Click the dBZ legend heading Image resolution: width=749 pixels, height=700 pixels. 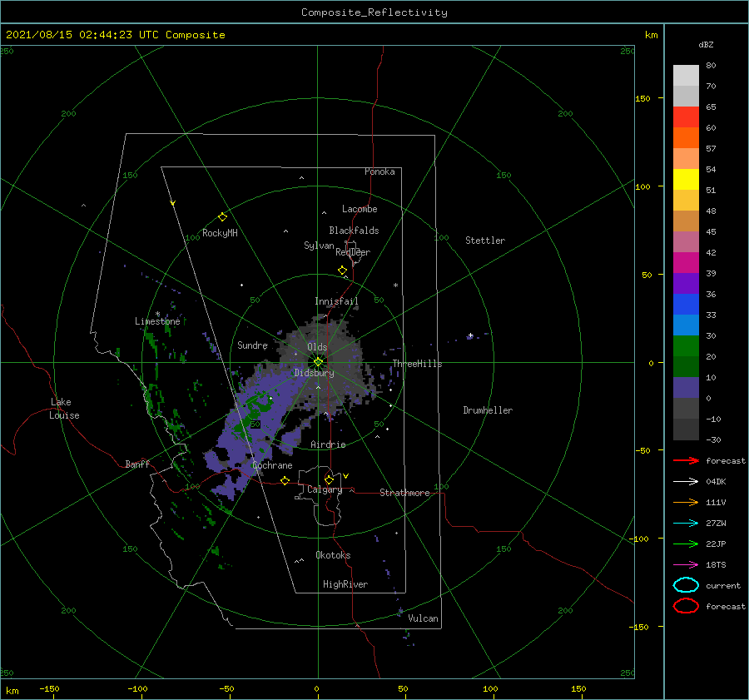tap(706, 44)
